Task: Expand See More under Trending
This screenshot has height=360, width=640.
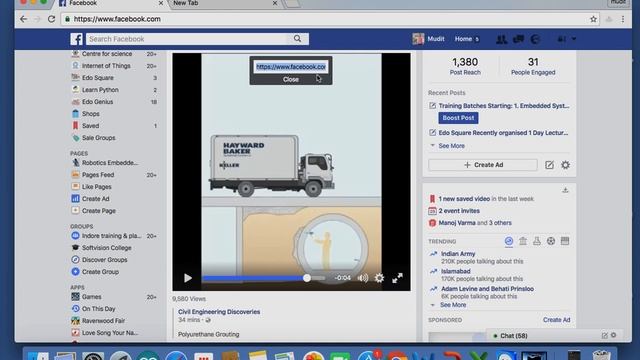Action: click(453, 305)
